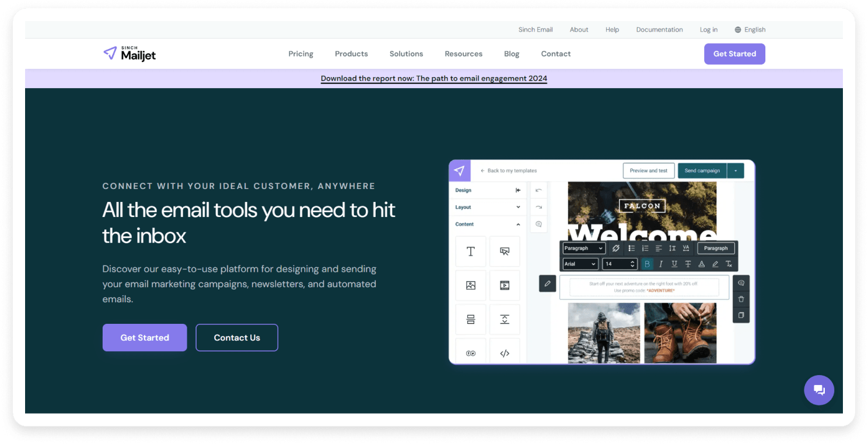Click the letter spacing VA icon

(686, 249)
